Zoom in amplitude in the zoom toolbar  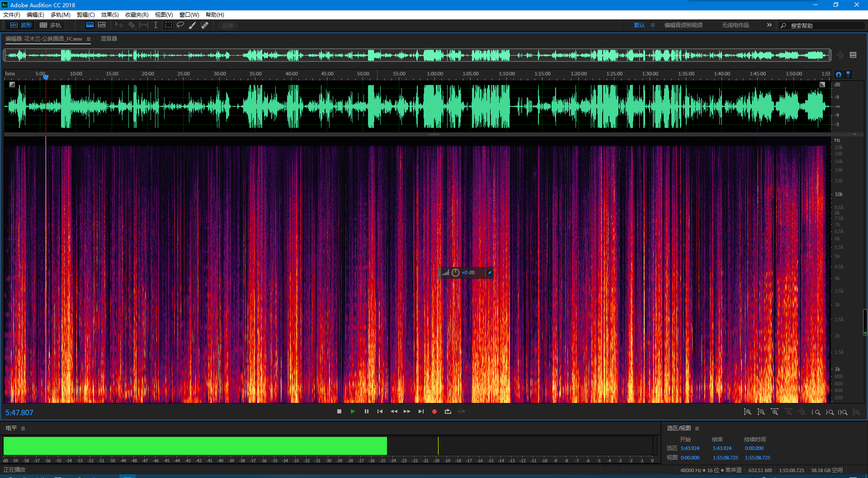click(748, 412)
